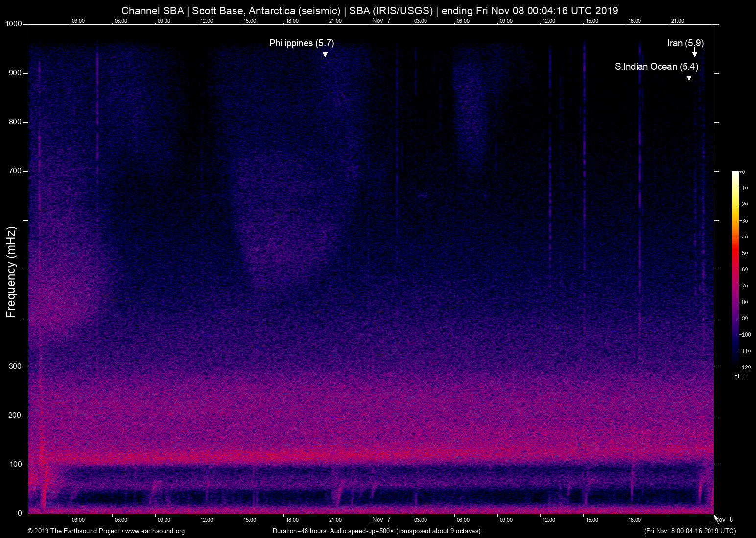Screen dimensions: 756x538
Task: Click the Duration=48 hours caption text
Action: coord(377,531)
